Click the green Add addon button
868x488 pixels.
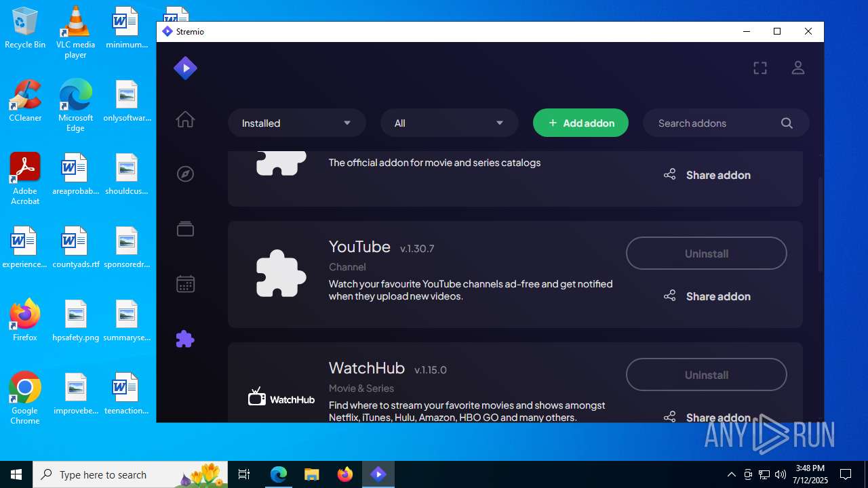(580, 123)
